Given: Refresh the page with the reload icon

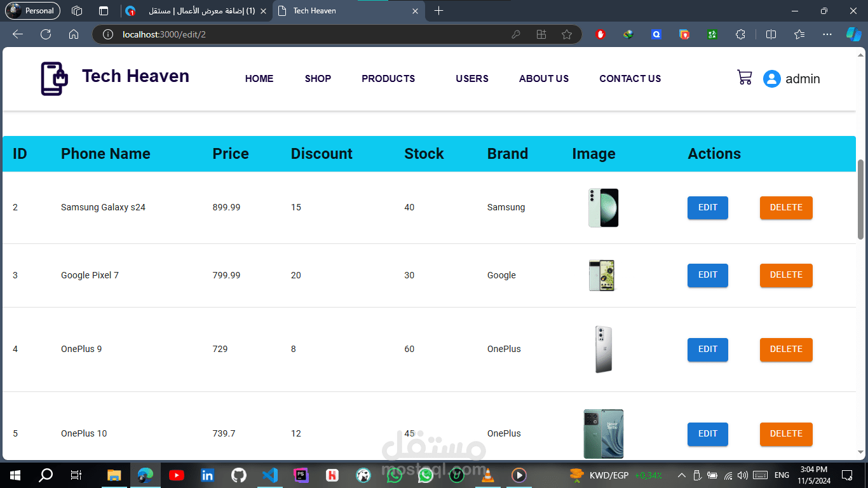Looking at the screenshot, I should point(46,34).
